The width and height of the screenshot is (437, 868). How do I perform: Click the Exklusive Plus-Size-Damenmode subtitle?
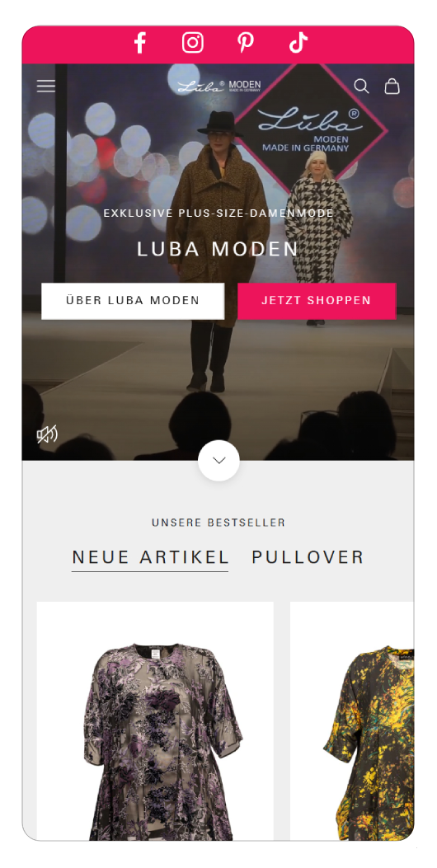(218, 213)
